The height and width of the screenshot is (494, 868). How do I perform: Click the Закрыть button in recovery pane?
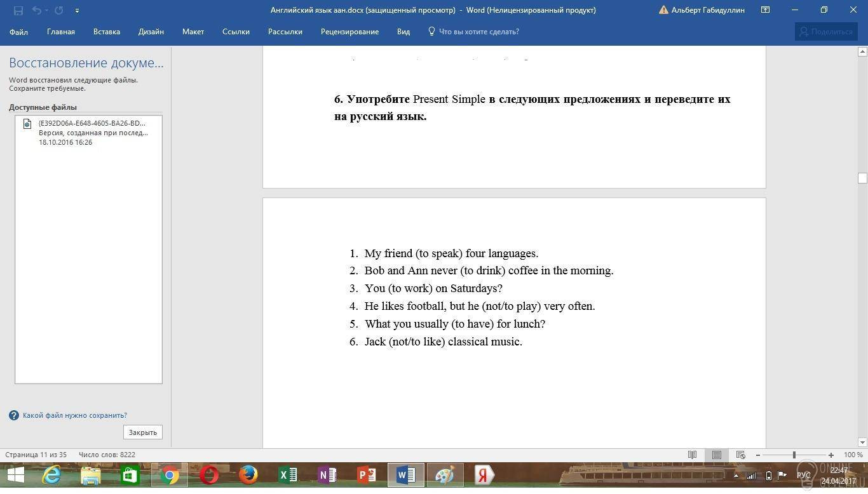coord(143,432)
